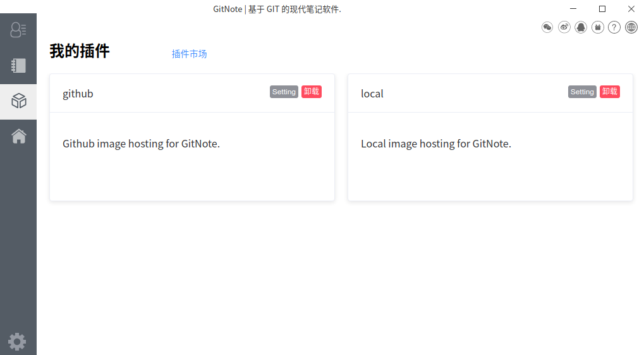Click 'Github image hosting for GitNote.' text
Viewport: 644px width, 355px height.
click(142, 144)
